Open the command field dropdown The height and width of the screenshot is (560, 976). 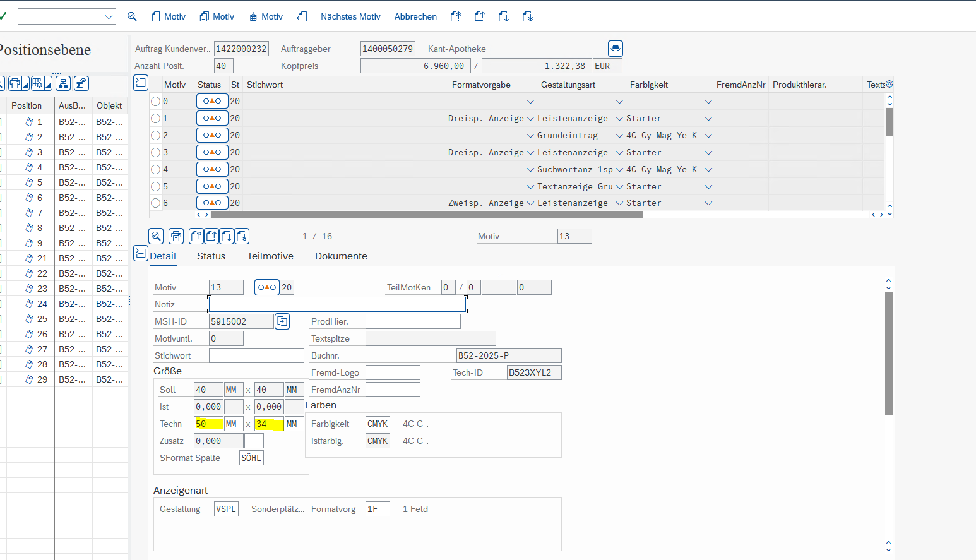pos(109,17)
